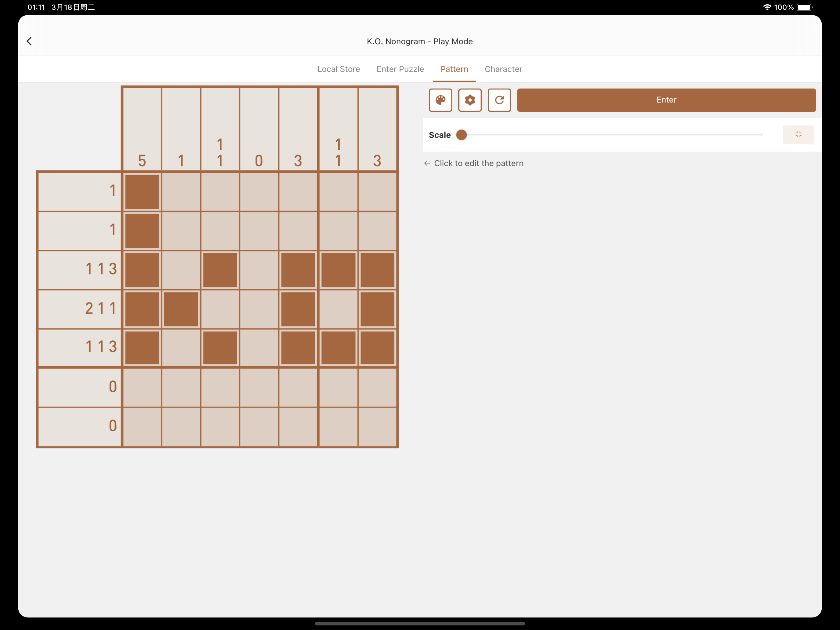Viewport: 840px width, 630px height.
Task: Select the Character tab
Action: point(503,69)
